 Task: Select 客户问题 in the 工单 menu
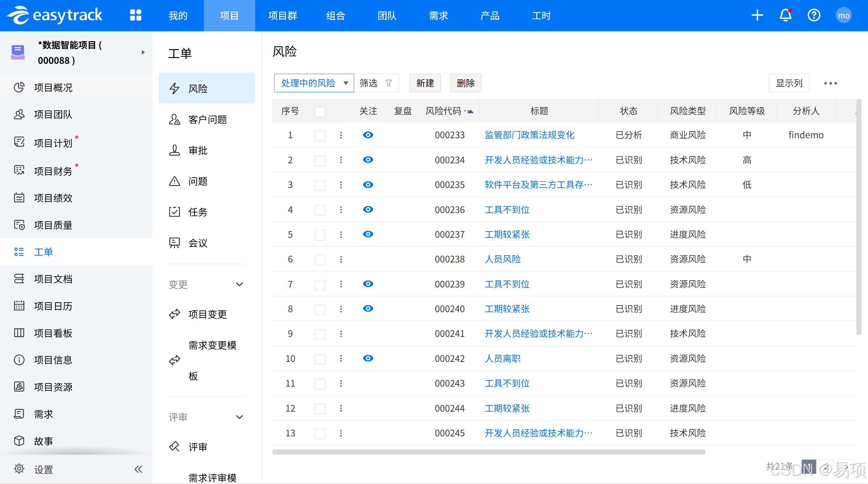(x=207, y=119)
